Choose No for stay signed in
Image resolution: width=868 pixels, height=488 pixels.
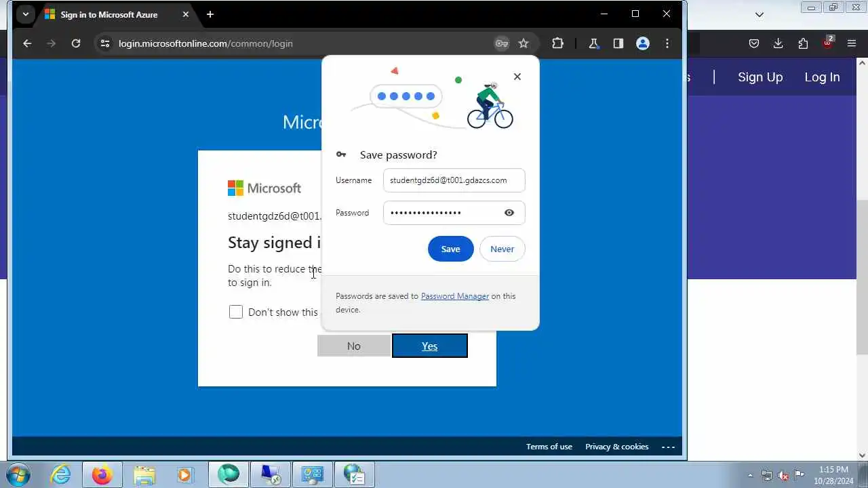pyautogui.click(x=354, y=346)
